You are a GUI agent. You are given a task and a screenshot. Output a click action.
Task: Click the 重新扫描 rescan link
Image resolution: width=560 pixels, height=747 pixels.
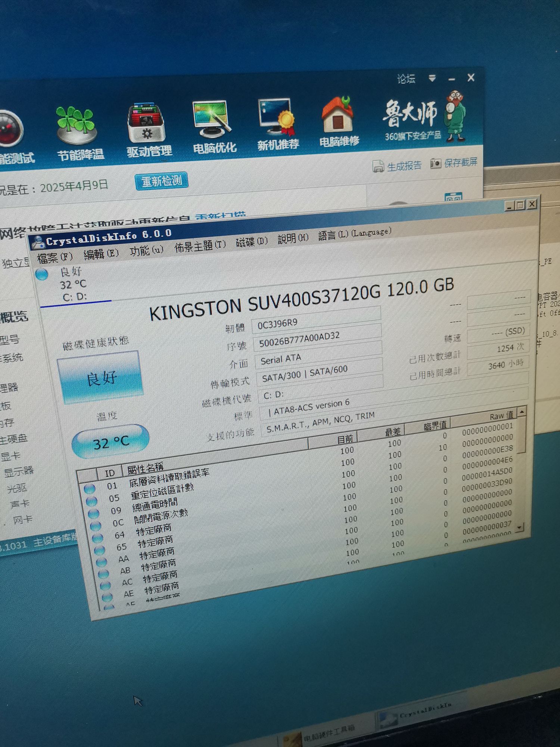coord(220,215)
